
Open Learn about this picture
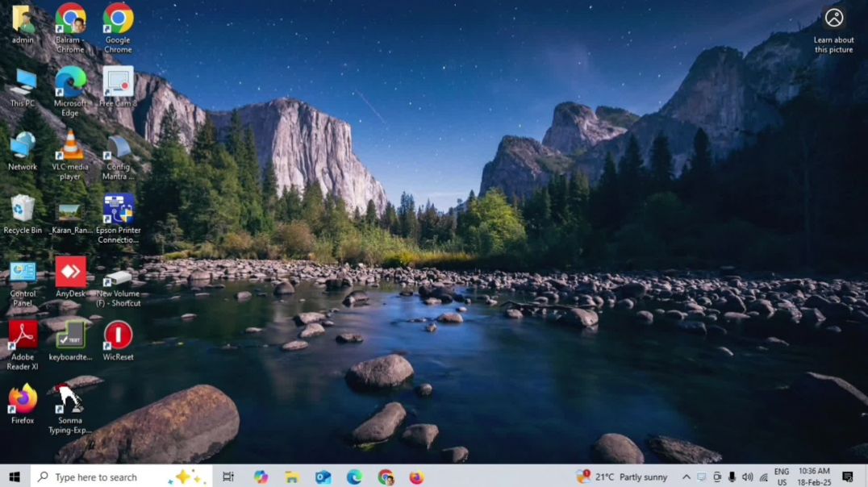833,31
